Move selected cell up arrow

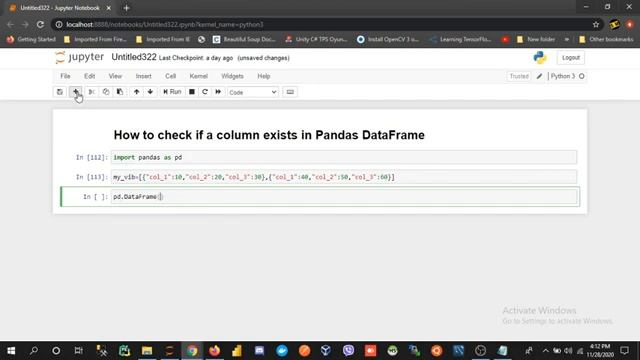coord(136,92)
